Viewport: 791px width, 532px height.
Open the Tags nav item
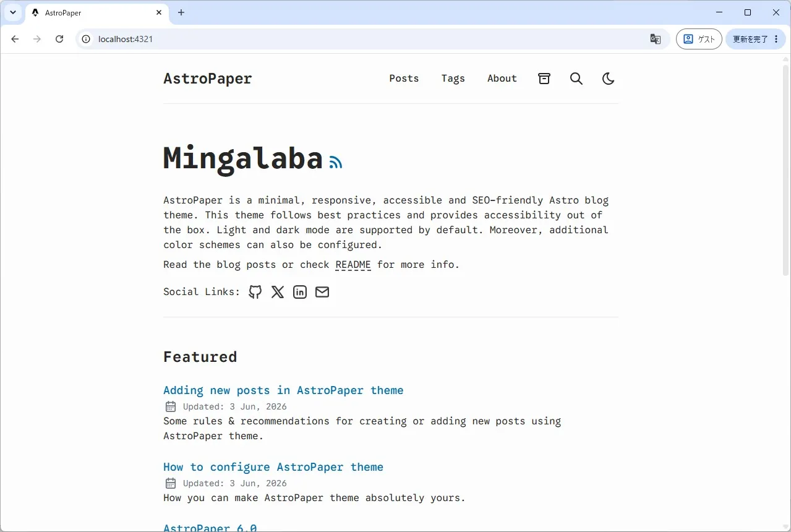(x=453, y=79)
